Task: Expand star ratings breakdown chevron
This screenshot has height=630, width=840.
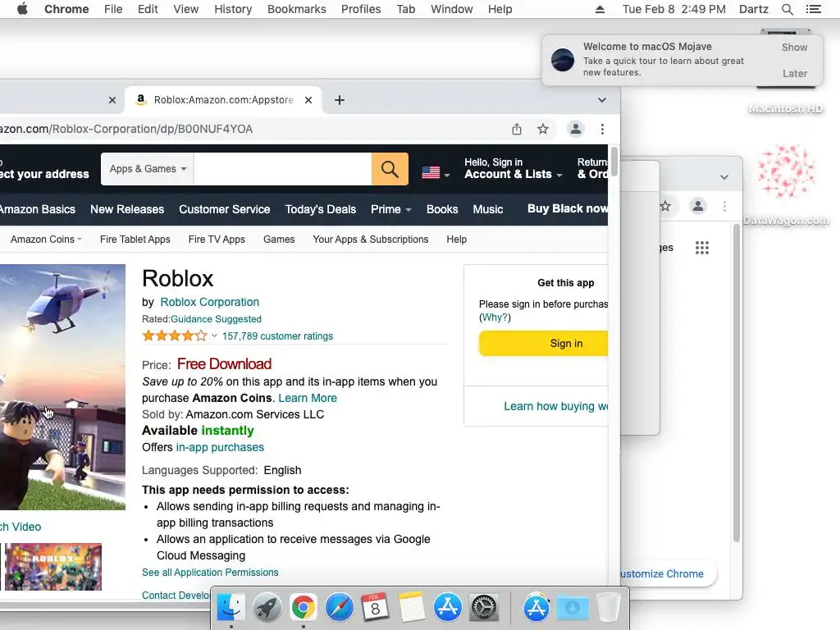Action: tap(214, 336)
